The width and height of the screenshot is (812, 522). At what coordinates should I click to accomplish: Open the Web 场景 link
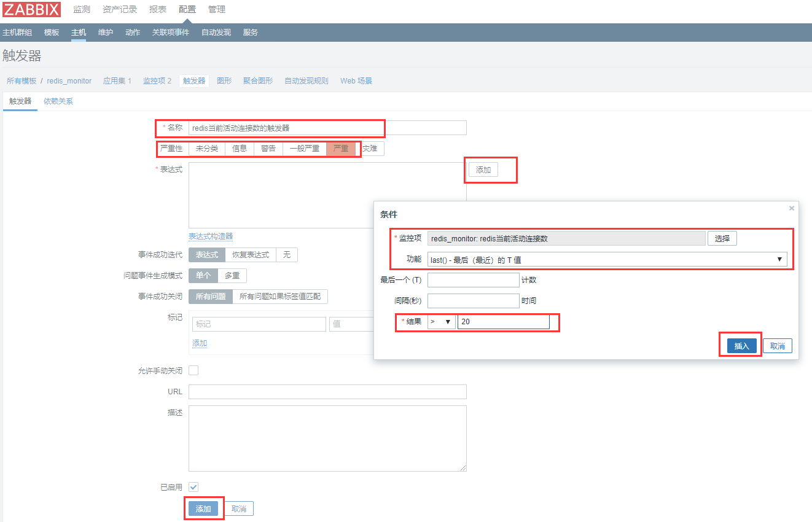click(x=356, y=81)
